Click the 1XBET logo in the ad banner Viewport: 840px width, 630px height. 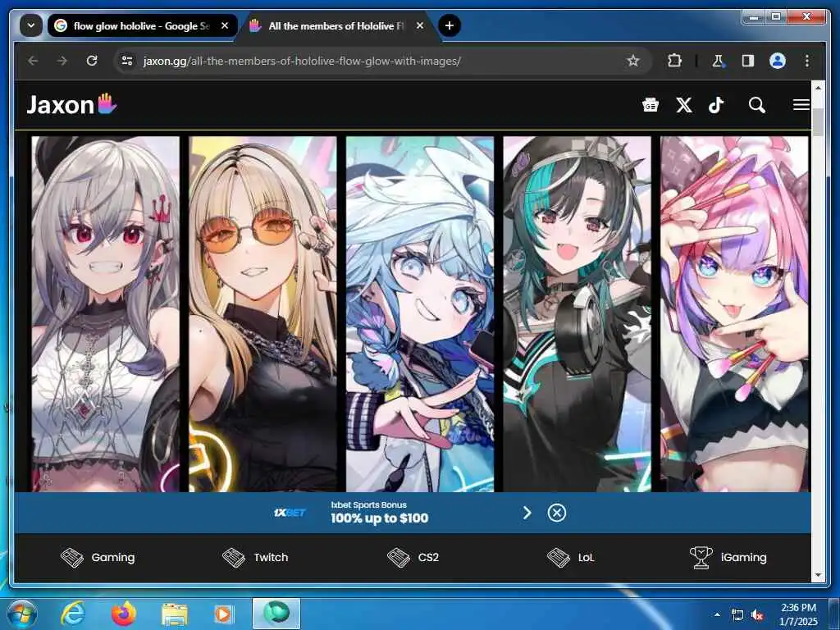click(x=290, y=513)
